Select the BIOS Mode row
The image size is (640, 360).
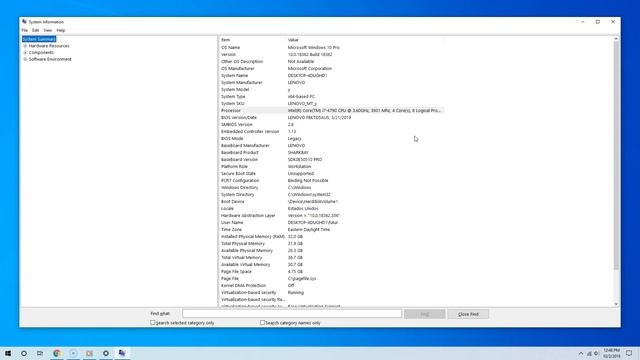331,138
